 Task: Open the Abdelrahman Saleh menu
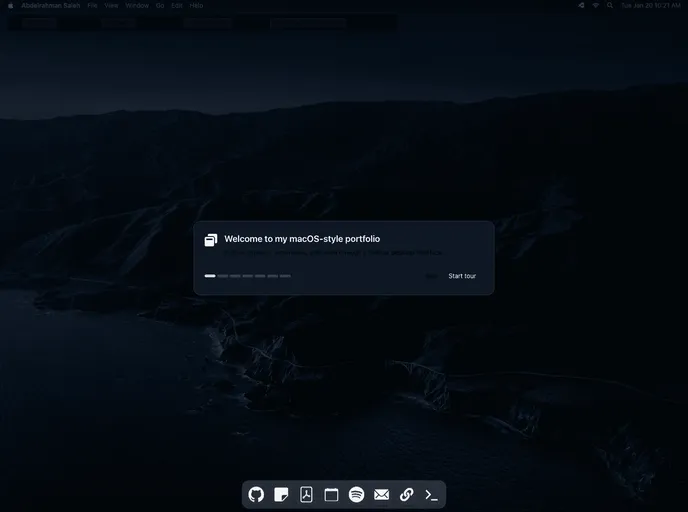51,6
